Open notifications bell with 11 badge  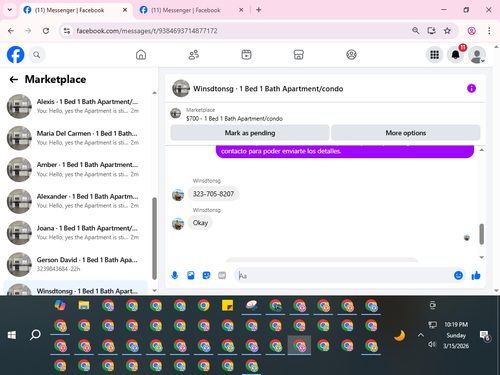click(x=456, y=55)
